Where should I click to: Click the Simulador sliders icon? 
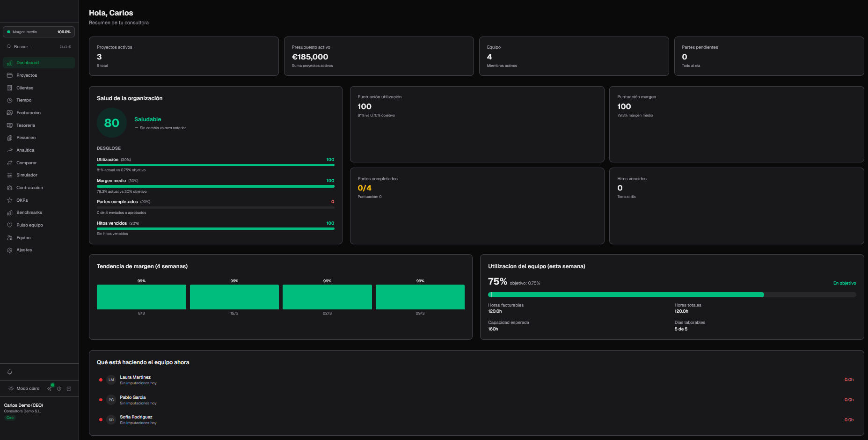(x=9, y=175)
